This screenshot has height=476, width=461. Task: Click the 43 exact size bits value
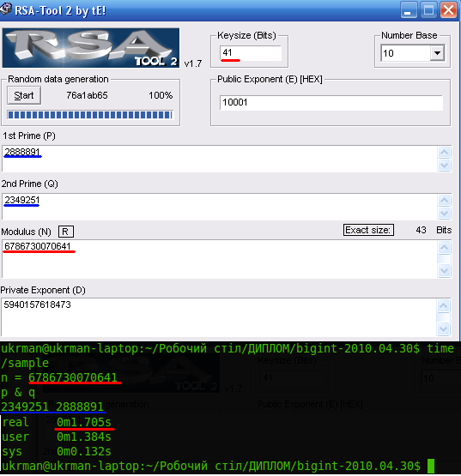click(421, 230)
